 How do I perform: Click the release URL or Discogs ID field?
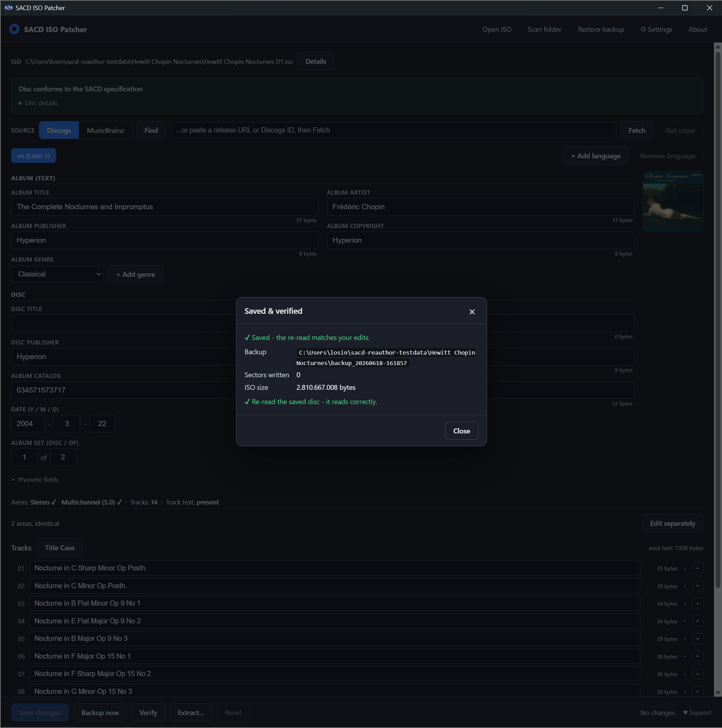coord(393,130)
